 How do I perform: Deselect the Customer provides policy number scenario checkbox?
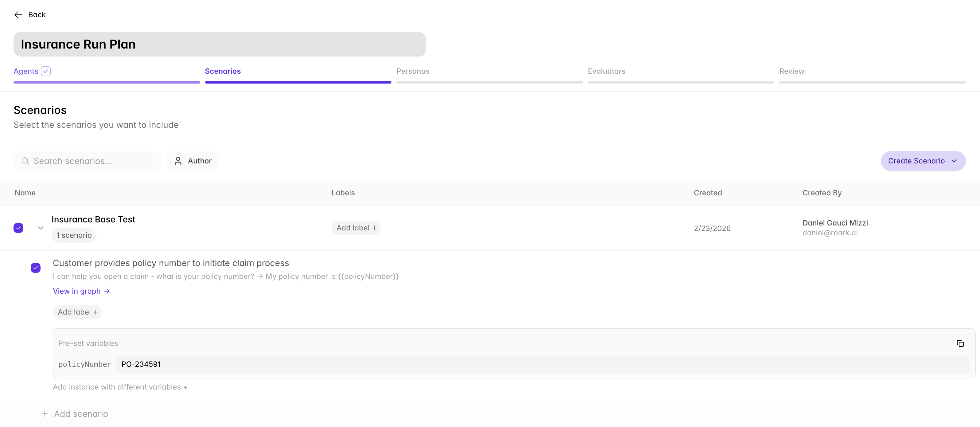click(x=35, y=268)
